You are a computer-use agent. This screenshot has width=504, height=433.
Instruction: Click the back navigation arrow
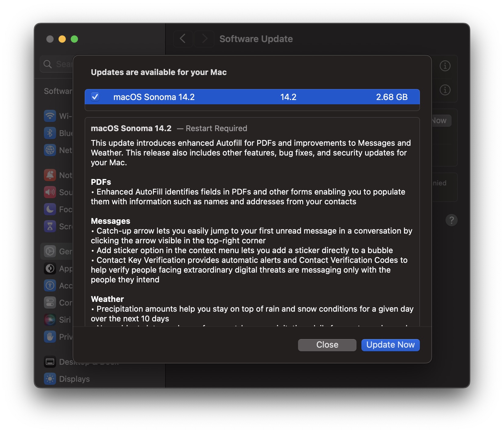tap(183, 39)
